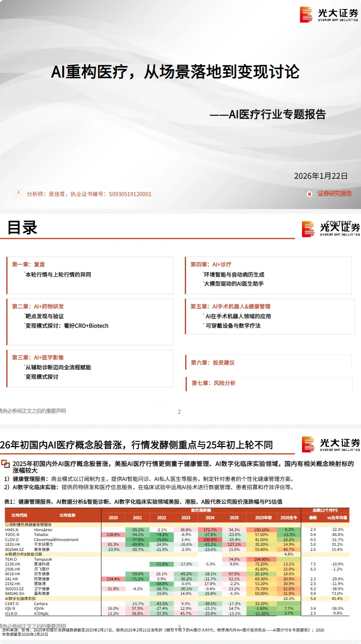Click 从辅助诊断迈向全流程赋能 entry
361x644 pixels.
(58, 367)
